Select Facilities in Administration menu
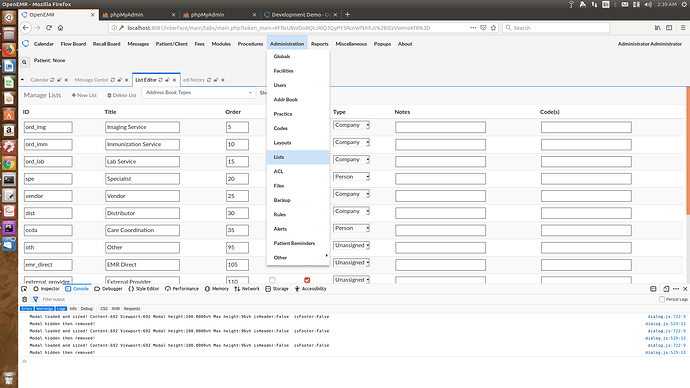Image resolution: width=690 pixels, height=388 pixels. [x=298, y=71]
